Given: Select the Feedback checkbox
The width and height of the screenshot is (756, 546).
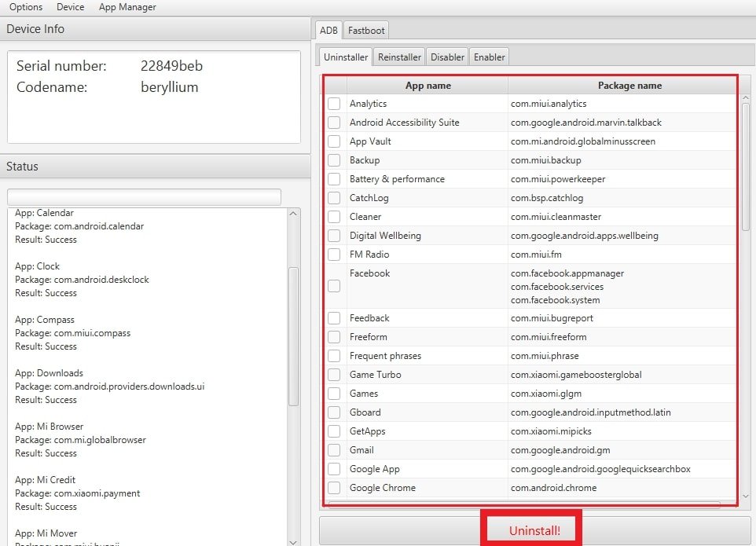Looking at the screenshot, I should (x=334, y=318).
